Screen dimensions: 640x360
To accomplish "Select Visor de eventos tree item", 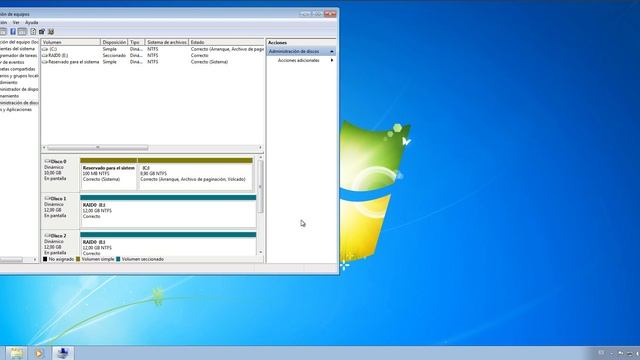I will pyautogui.click(x=12, y=62).
